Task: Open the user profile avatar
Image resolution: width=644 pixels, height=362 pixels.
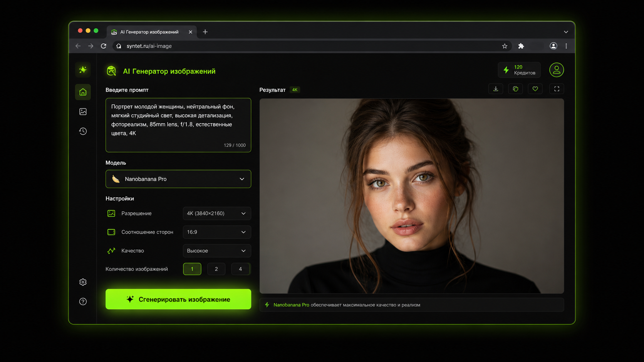Action: pos(557,70)
